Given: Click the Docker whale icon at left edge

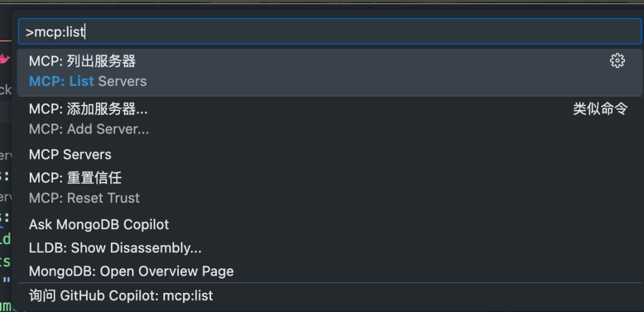Looking at the screenshot, I should [x=5, y=59].
